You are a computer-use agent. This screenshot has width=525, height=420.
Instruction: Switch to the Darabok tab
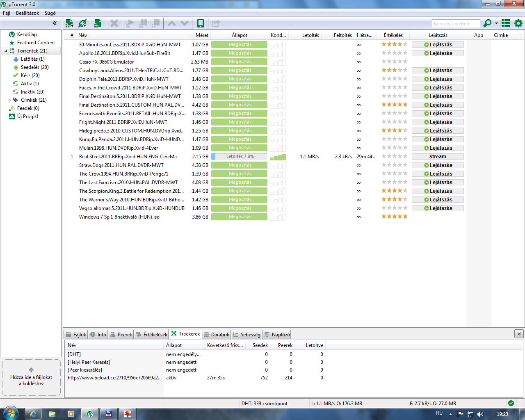coord(216,334)
